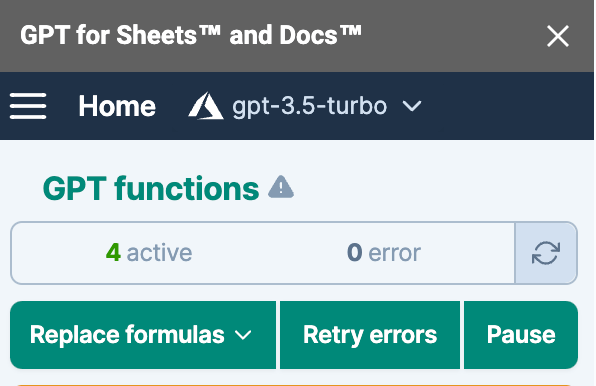The height and width of the screenshot is (386, 596).
Task: Open the gpt-3.5-turbo model selector
Action: pyautogui.click(x=305, y=106)
